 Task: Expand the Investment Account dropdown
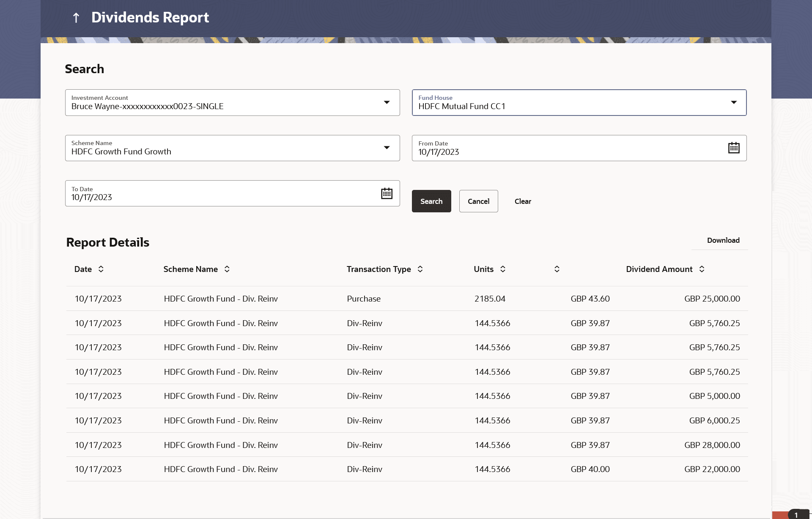point(387,103)
